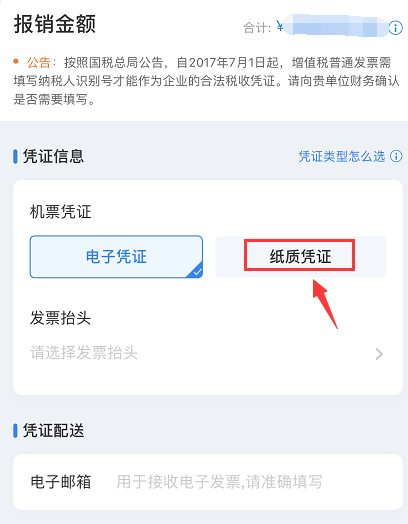Tap 报销金额 heading

(x=55, y=24)
